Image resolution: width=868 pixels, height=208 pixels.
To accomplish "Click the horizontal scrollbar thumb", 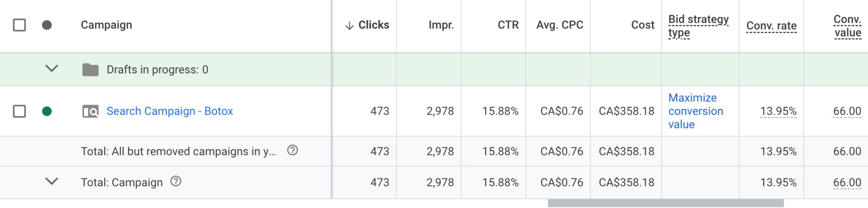I will tap(665, 203).
